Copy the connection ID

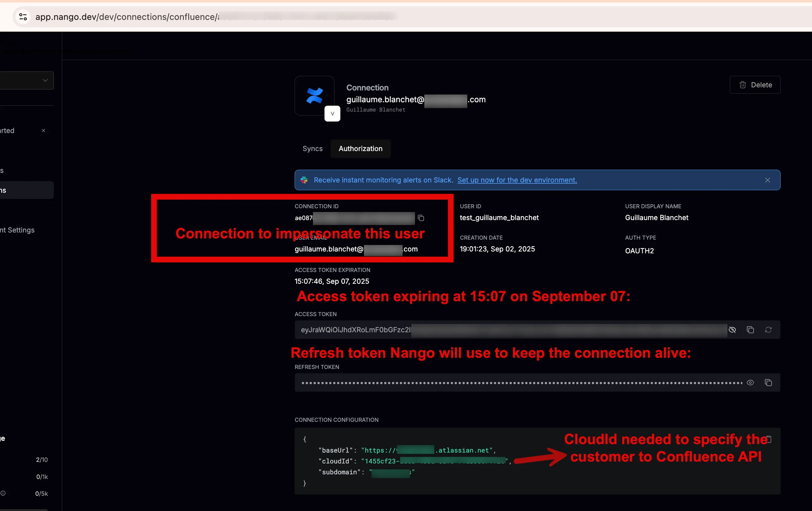pyautogui.click(x=421, y=218)
